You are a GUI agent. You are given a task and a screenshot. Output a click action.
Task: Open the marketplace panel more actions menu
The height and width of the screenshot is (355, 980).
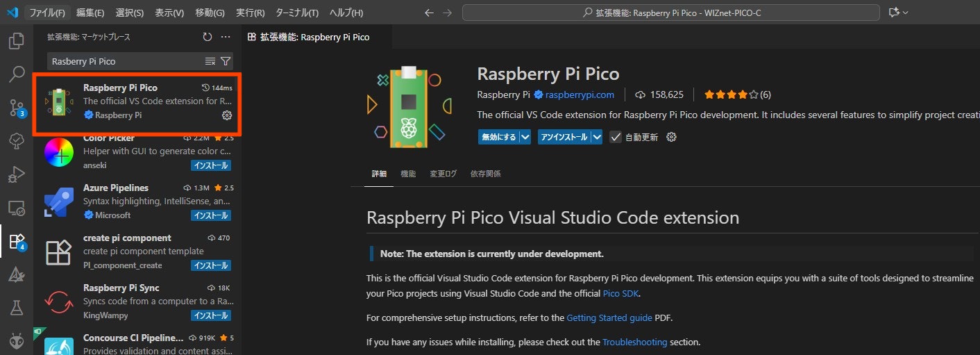pos(226,37)
